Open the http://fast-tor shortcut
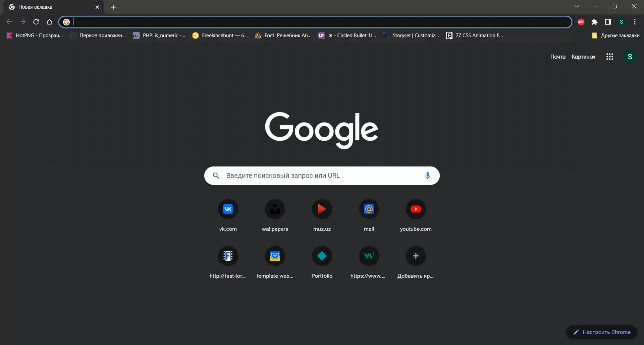 tap(228, 262)
